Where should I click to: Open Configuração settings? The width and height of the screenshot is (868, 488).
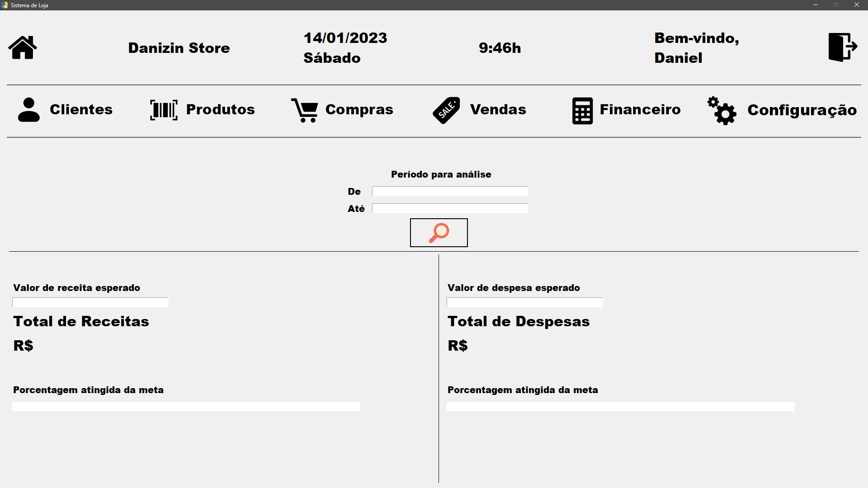click(802, 110)
